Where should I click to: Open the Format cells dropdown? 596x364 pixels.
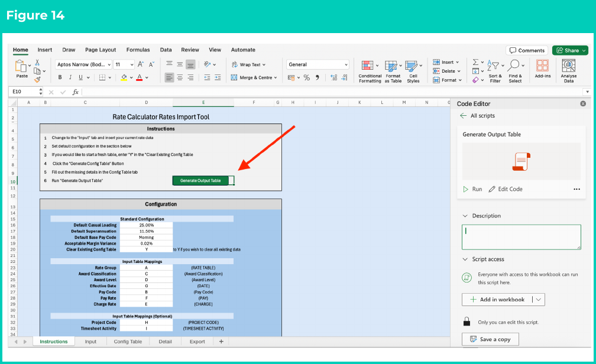click(447, 80)
